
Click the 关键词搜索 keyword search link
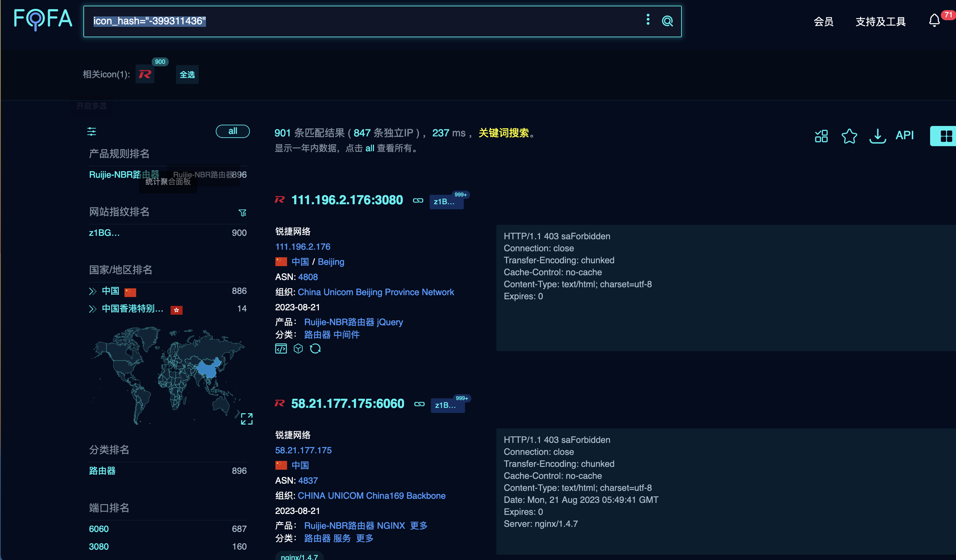(x=503, y=133)
